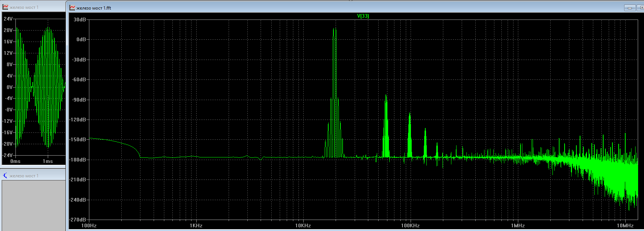Click the -60dB axis label
The width and height of the screenshot is (644, 231).
tap(79, 79)
